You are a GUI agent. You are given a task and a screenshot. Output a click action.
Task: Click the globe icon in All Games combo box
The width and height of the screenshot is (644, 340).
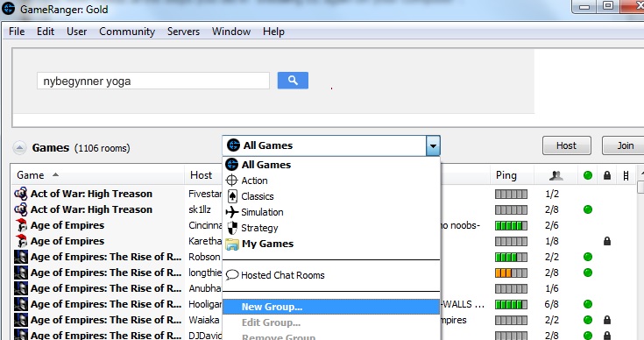pos(233,145)
